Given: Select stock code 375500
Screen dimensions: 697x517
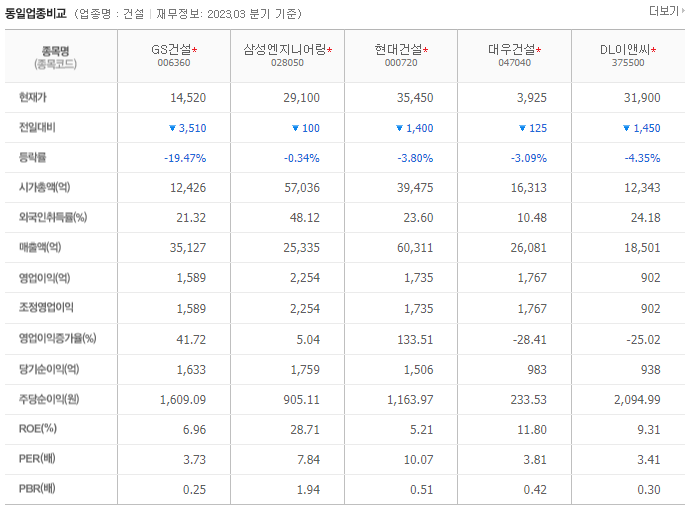Looking at the screenshot, I should tap(628, 63).
